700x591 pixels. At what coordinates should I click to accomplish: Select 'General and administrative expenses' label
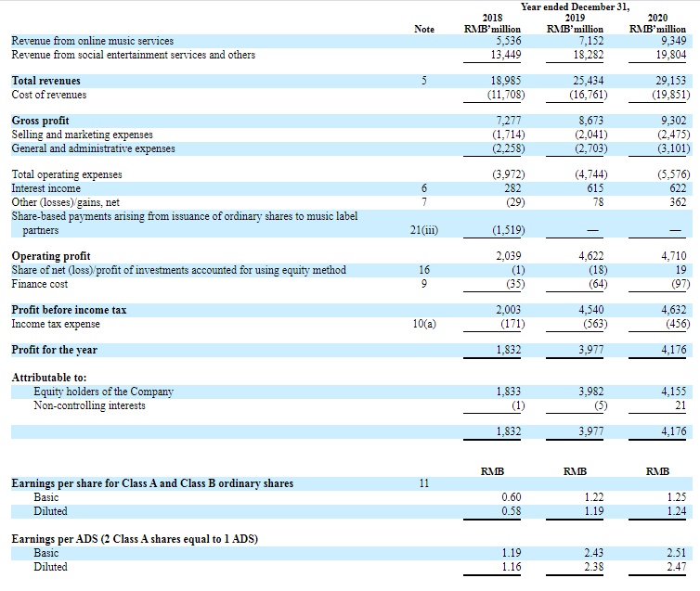click(94, 148)
